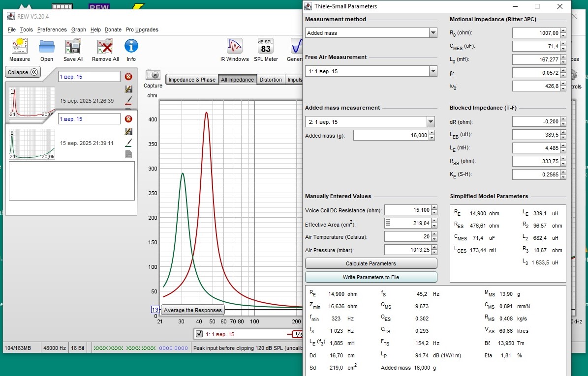Viewport: 588px width, 376px height.
Task: Click the Capture camera icon
Action: click(x=153, y=75)
